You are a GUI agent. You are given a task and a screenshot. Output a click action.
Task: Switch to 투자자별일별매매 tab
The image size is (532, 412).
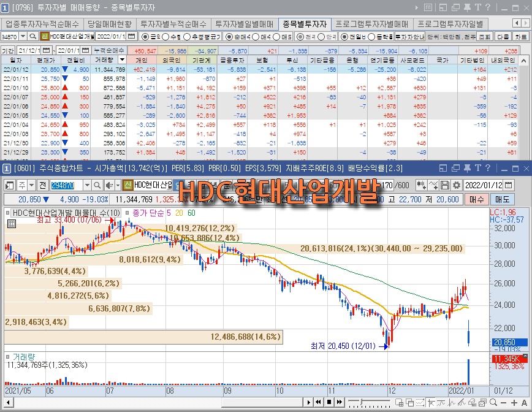point(245,24)
